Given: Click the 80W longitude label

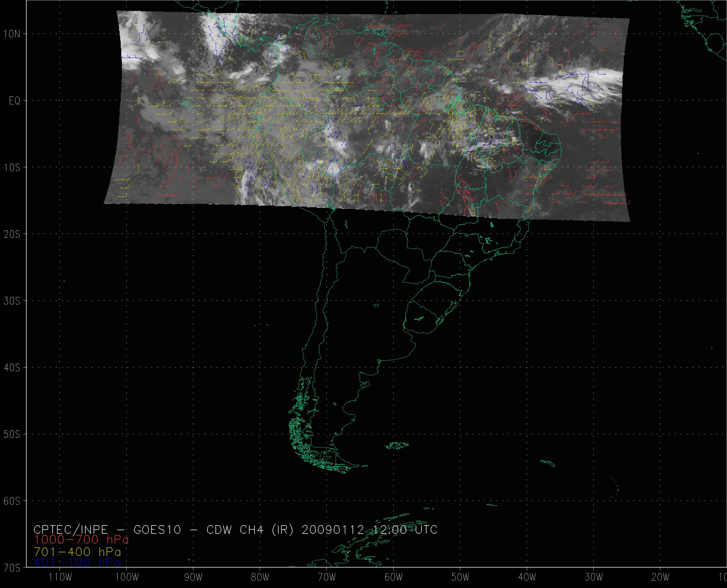Looking at the screenshot, I should tap(260, 577).
